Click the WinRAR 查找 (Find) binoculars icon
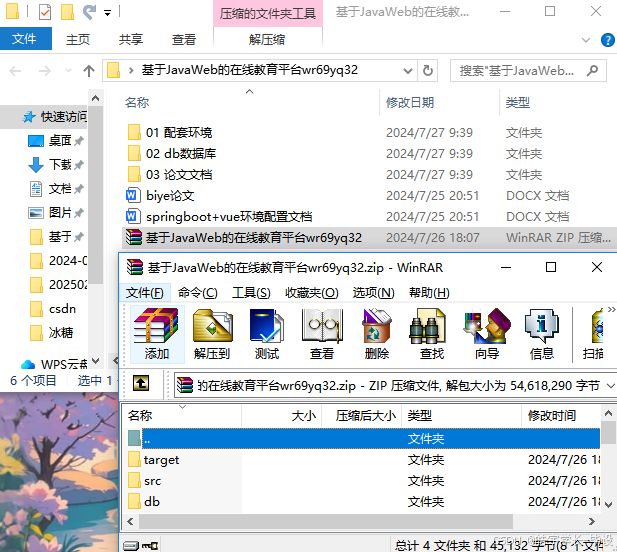Screen dimensions: 617x552 click(432, 334)
